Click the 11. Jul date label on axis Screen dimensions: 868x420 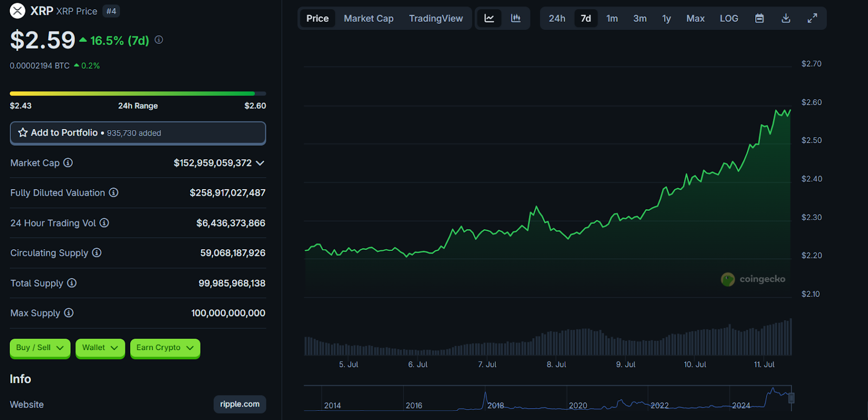[764, 365]
